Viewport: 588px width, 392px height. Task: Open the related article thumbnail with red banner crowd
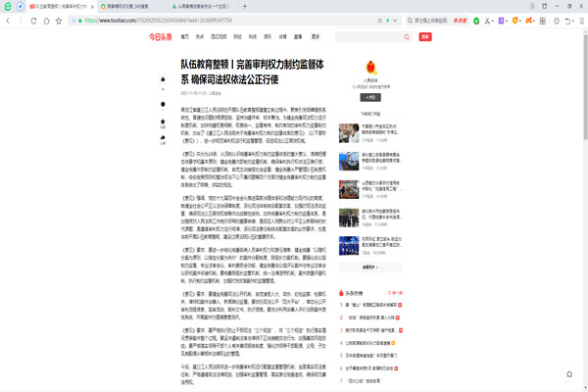[x=349, y=189]
